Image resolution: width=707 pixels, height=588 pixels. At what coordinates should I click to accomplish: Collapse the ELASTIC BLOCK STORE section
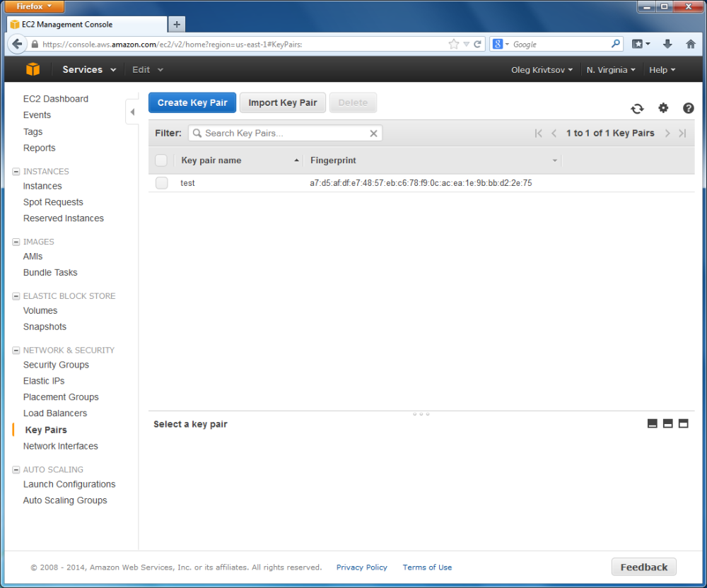[16, 296]
